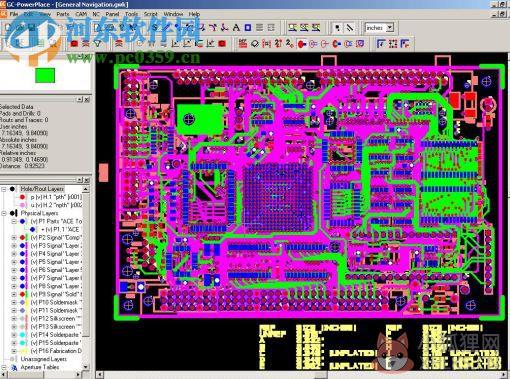Open the Parts menu

(63, 14)
